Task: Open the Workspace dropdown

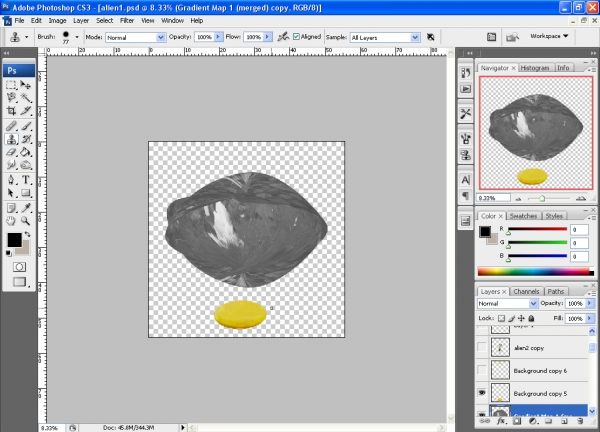Action: click(549, 36)
